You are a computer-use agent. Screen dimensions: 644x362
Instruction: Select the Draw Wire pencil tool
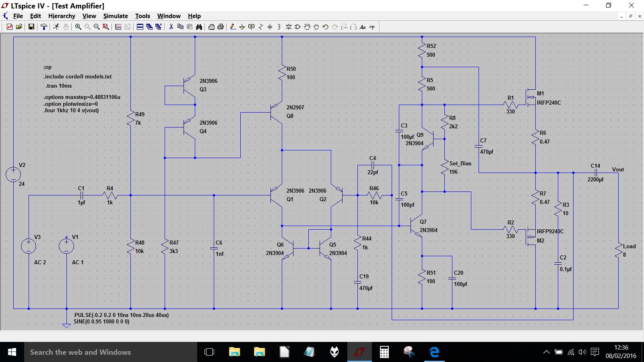233,27
